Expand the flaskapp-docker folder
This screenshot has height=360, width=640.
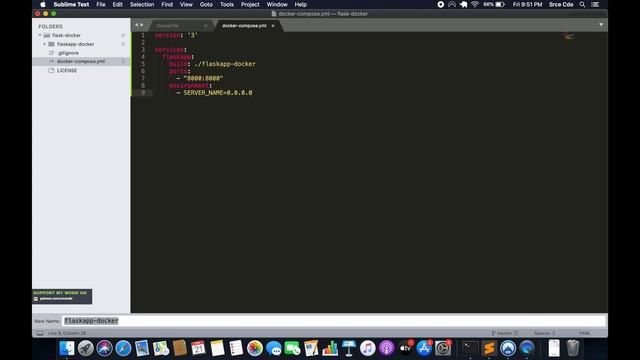tap(44, 44)
